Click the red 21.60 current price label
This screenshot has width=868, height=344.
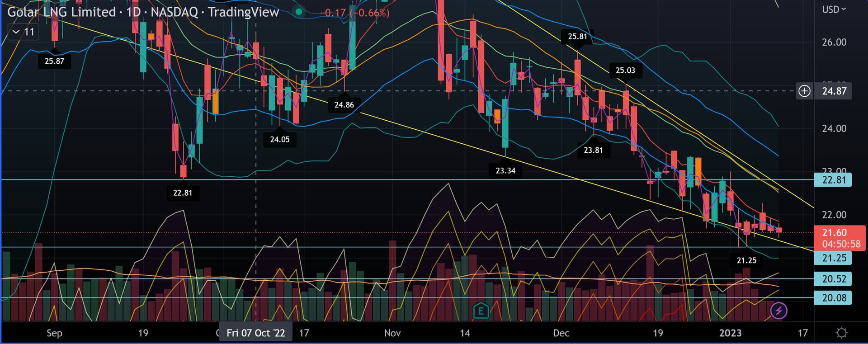[x=834, y=233]
